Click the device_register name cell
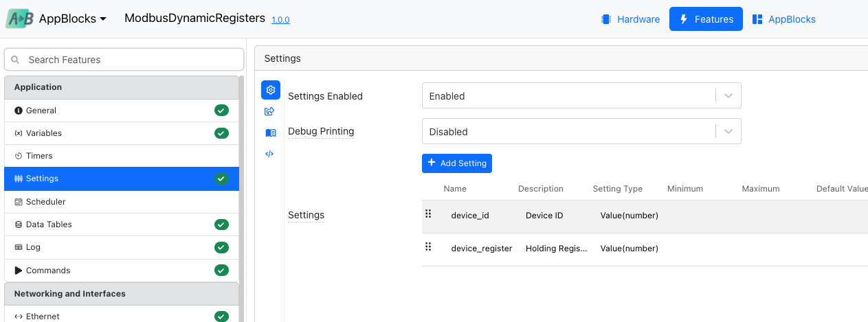The width and height of the screenshot is (868, 322). (x=482, y=249)
